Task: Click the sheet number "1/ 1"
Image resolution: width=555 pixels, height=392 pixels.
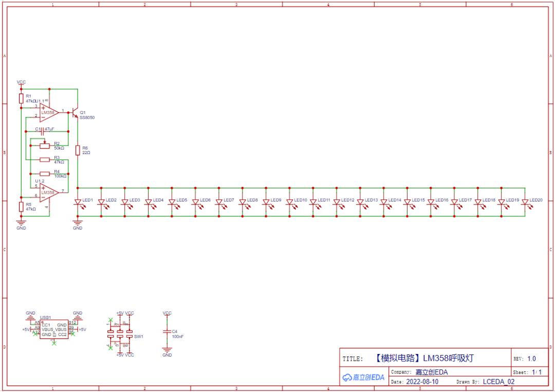Action: point(536,372)
